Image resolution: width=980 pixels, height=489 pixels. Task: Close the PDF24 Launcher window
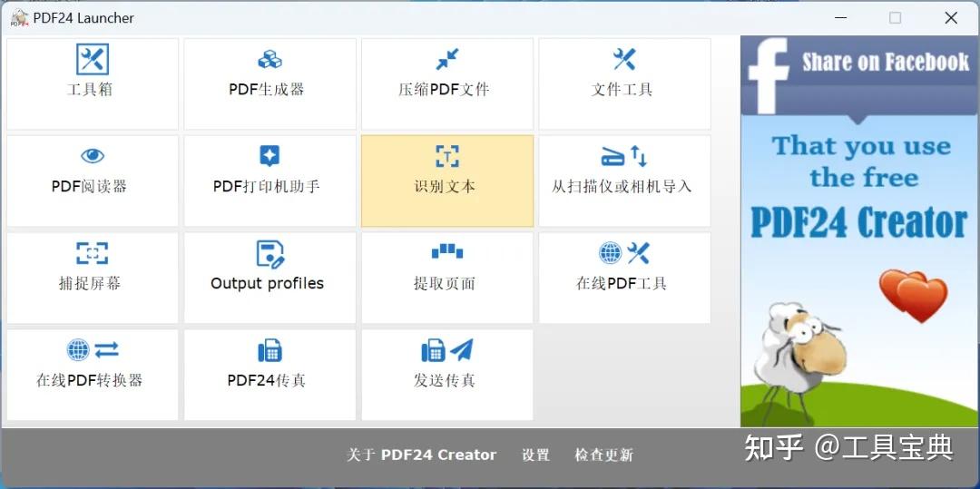point(951,18)
